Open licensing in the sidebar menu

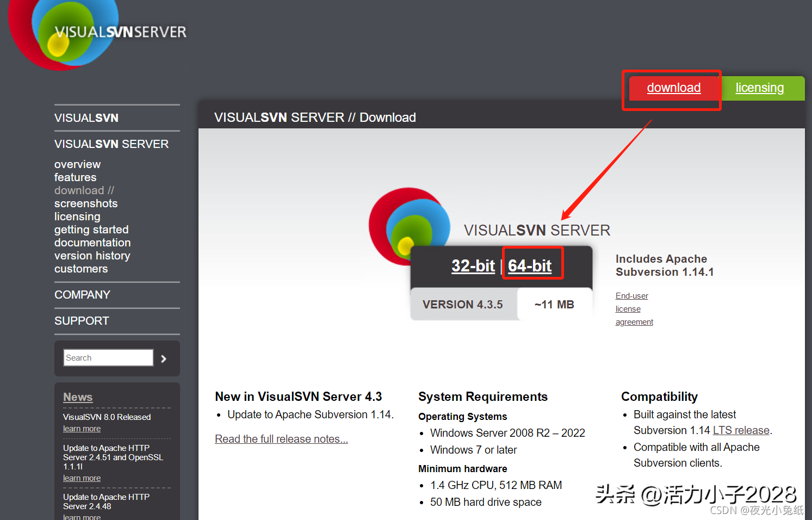coord(77,216)
